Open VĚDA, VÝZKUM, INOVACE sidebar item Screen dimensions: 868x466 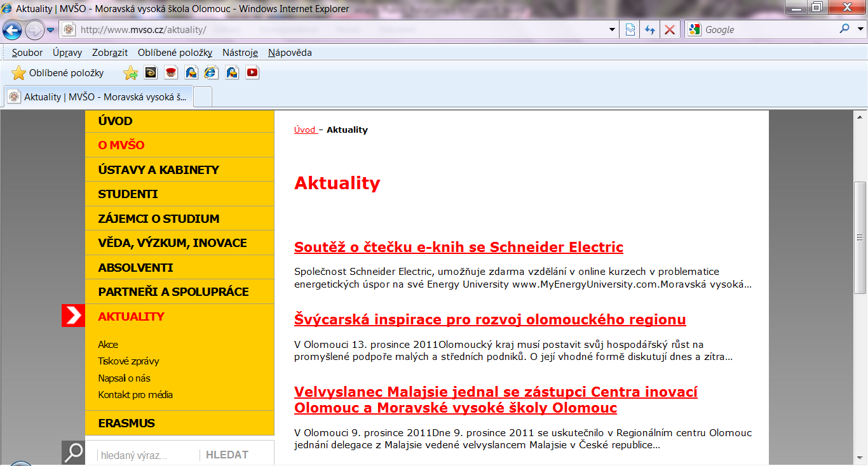coord(180,243)
